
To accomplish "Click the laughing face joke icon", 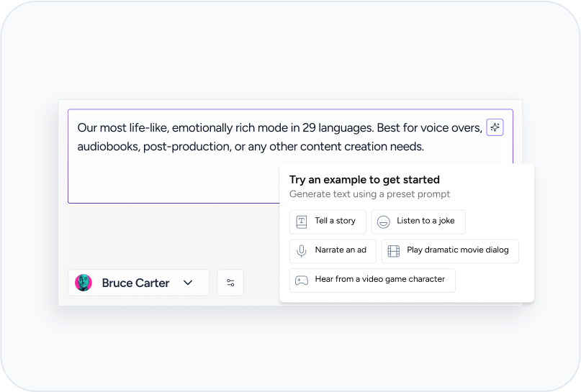I will pyautogui.click(x=384, y=222).
